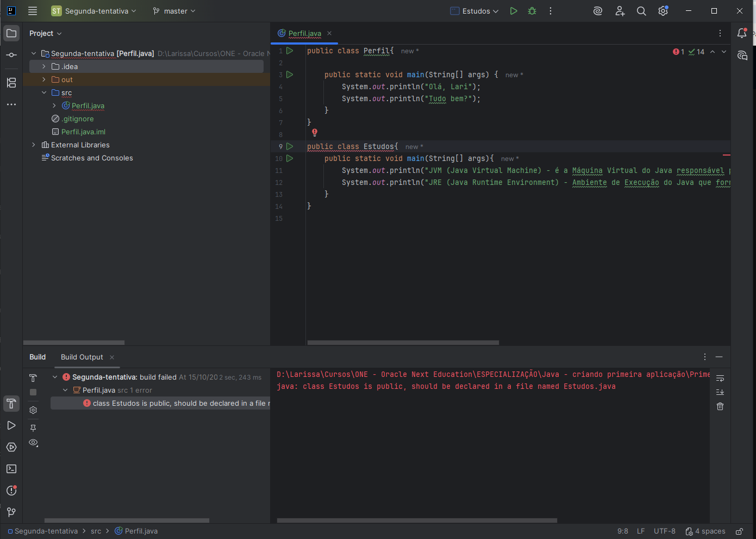Switch to the Build Output tab

pos(82,357)
